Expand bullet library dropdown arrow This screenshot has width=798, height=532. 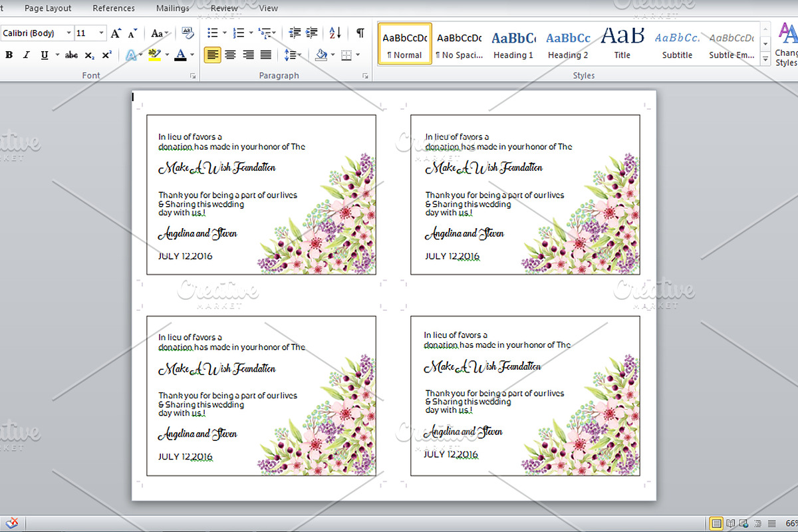(x=225, y=33)
